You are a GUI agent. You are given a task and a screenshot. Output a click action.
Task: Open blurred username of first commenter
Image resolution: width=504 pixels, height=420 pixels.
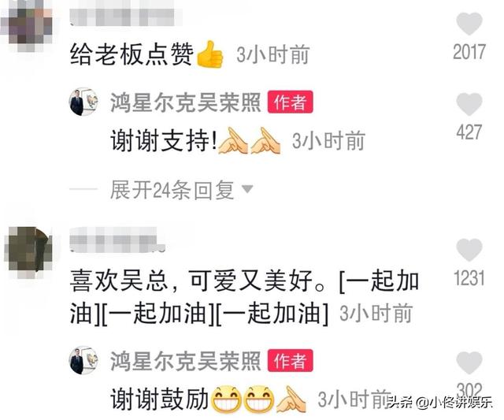pos(126,13)
